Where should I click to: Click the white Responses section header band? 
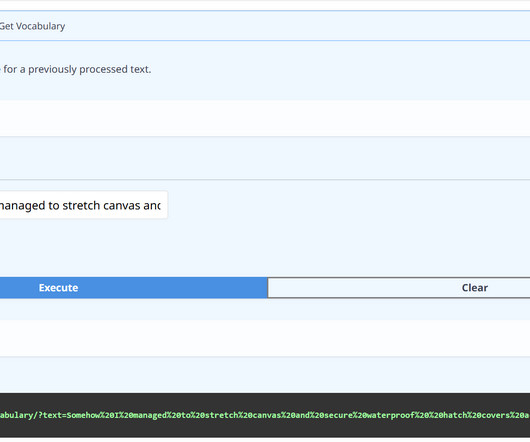point(265,338)
